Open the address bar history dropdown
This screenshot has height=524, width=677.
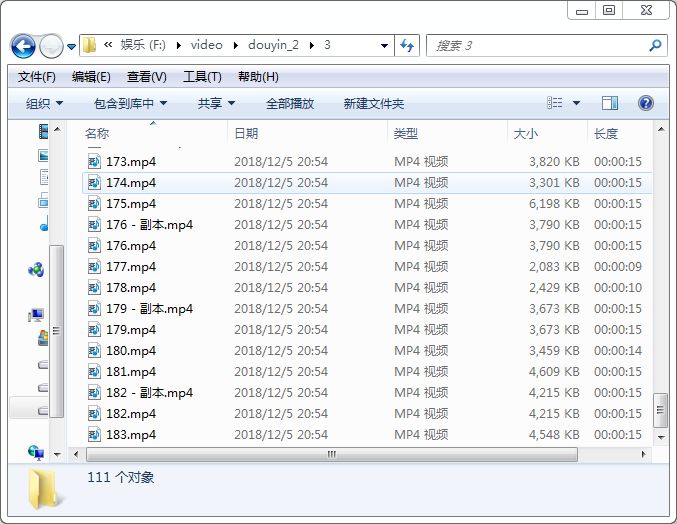pyautogui.click(x=385, y=46)
